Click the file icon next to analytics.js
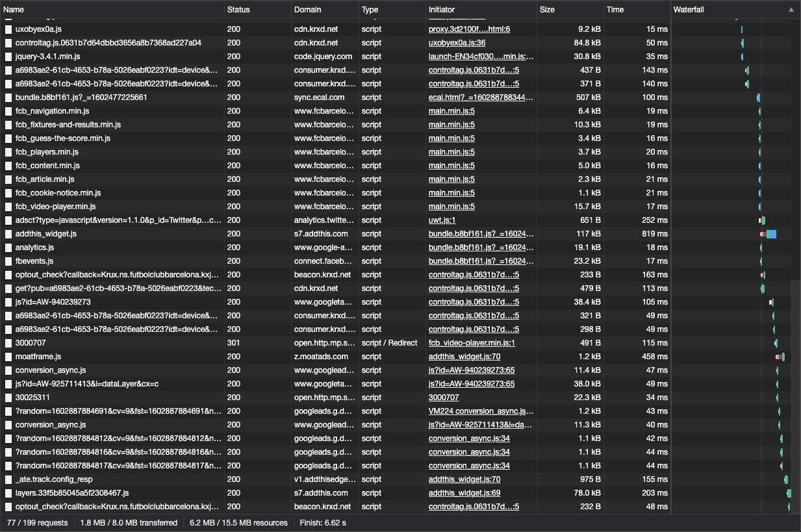 tap(8, 247)
